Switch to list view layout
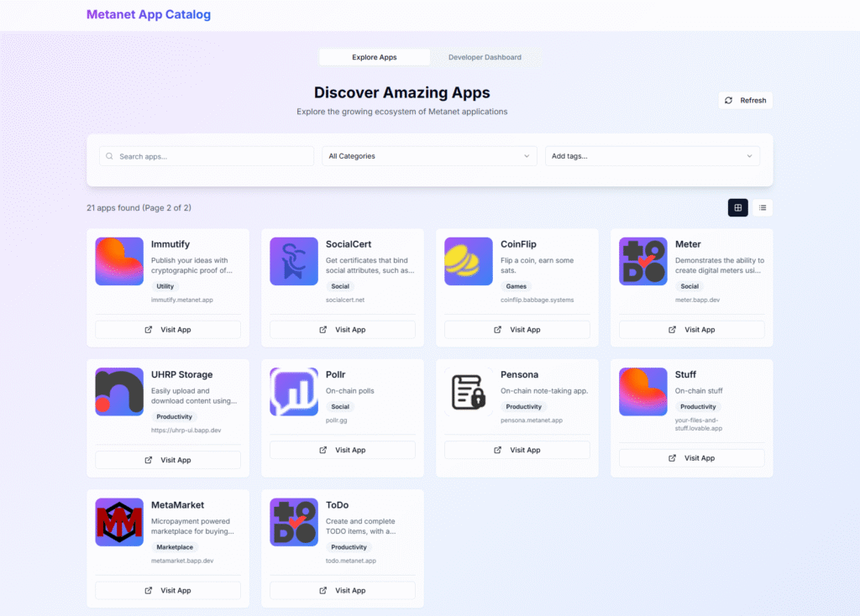The image size is (860, 616). point(763,207)
